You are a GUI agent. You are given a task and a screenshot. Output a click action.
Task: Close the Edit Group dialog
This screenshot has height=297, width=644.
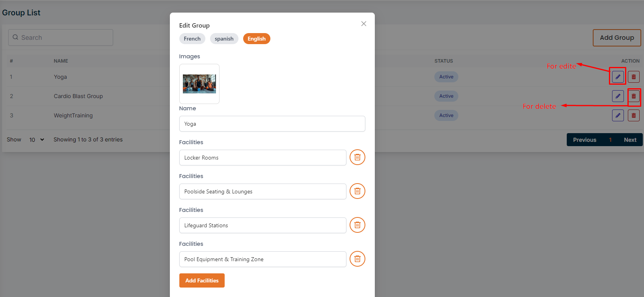[363, 24]
